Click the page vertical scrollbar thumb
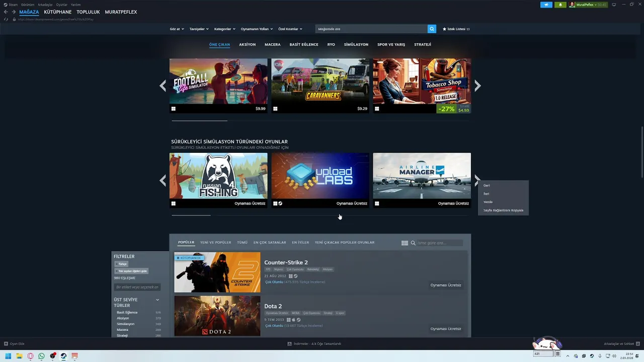644x362 pixels. point(641,152)
